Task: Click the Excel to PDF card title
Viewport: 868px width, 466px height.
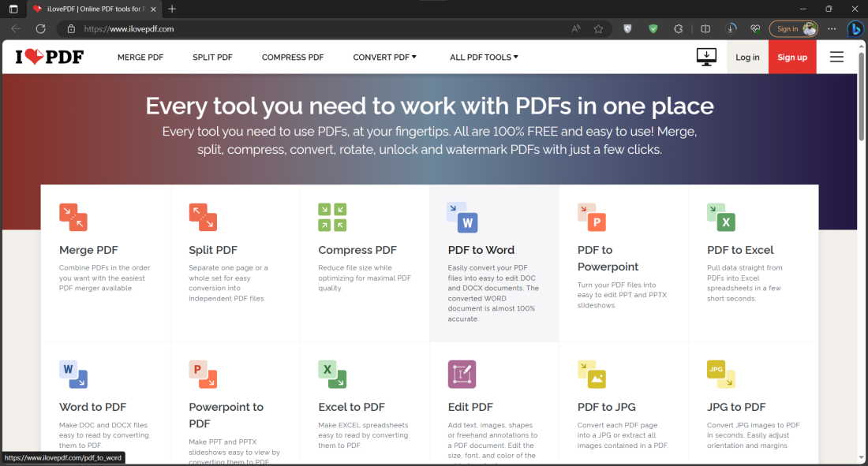Action: [351, 408]
